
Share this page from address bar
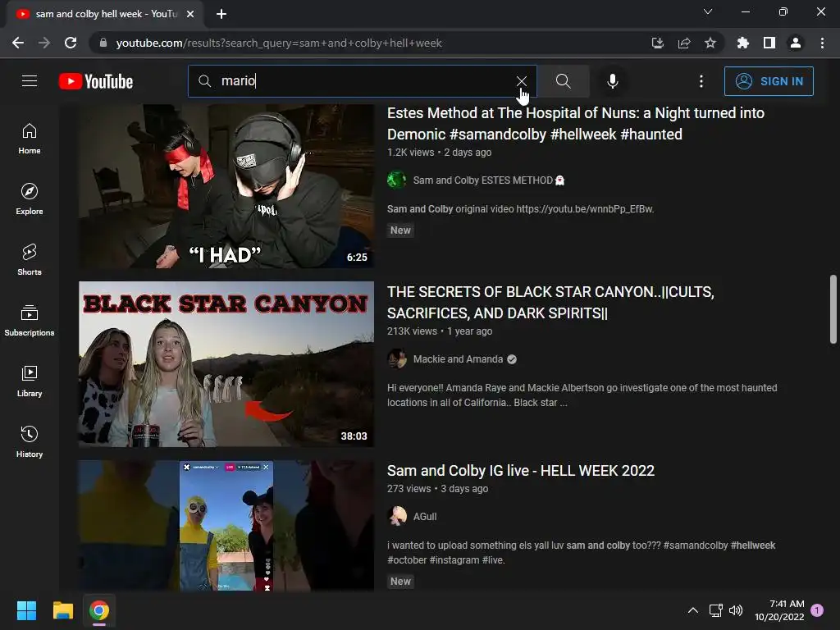684,43
